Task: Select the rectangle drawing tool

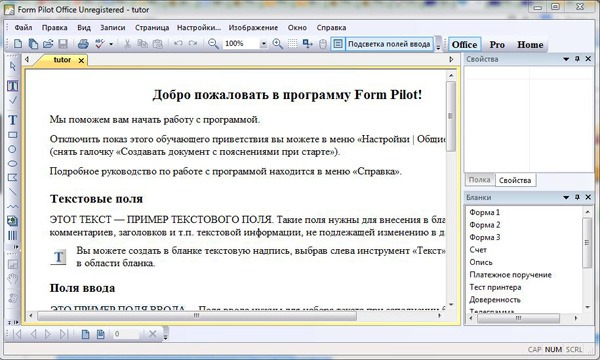Action: point(13,135)
